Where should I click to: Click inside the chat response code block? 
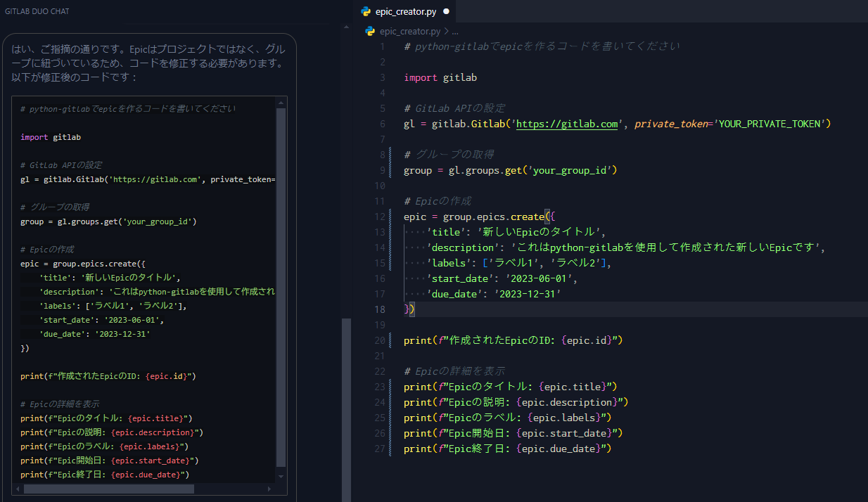(x=141, y=281)
